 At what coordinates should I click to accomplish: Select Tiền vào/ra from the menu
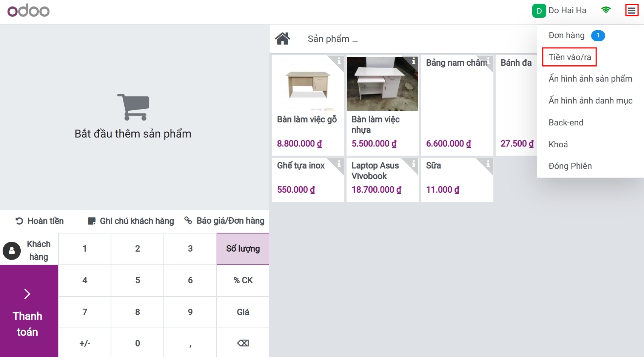tap(570, 57)
